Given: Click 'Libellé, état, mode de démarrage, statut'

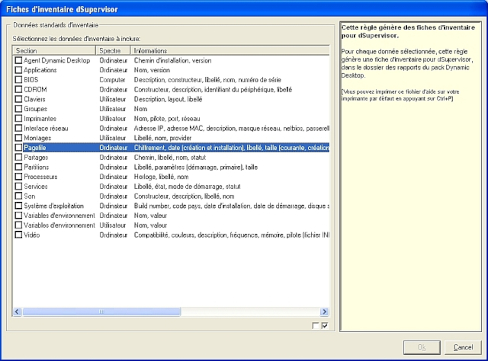Looking at the screenshot, I should 187,186.
